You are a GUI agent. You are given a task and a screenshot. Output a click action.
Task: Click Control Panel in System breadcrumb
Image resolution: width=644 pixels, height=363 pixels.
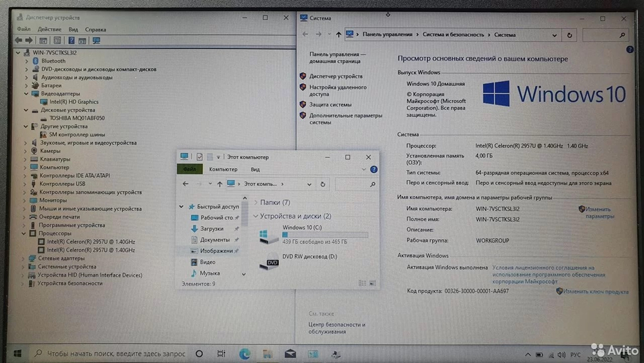[387, 35]
